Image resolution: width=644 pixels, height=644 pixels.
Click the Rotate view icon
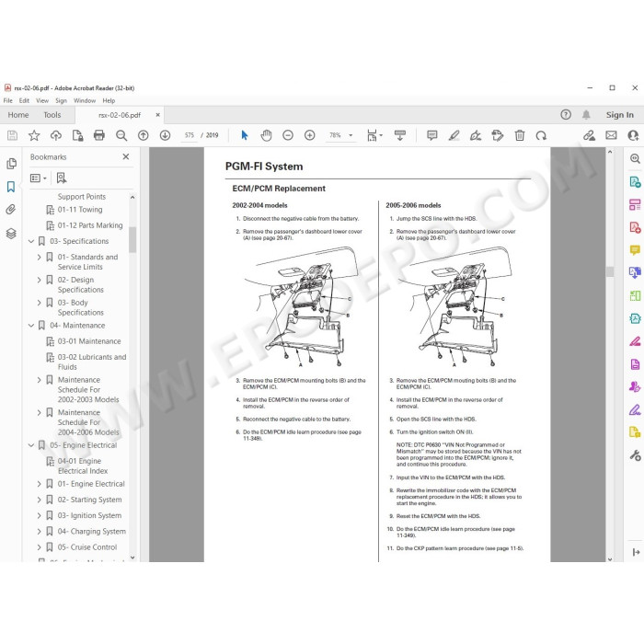(541, 135)
